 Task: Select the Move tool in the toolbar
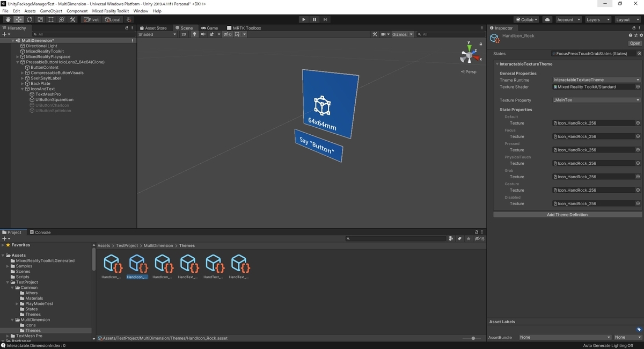[x=19, y=19]
